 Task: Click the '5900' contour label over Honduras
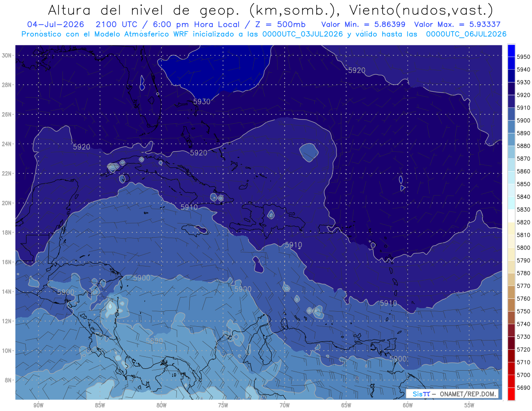(x=66, y=292)
